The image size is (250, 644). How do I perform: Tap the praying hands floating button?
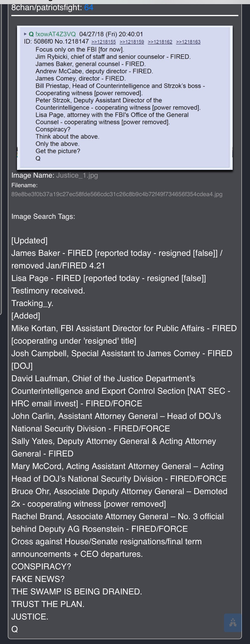[x=233, y=623]
